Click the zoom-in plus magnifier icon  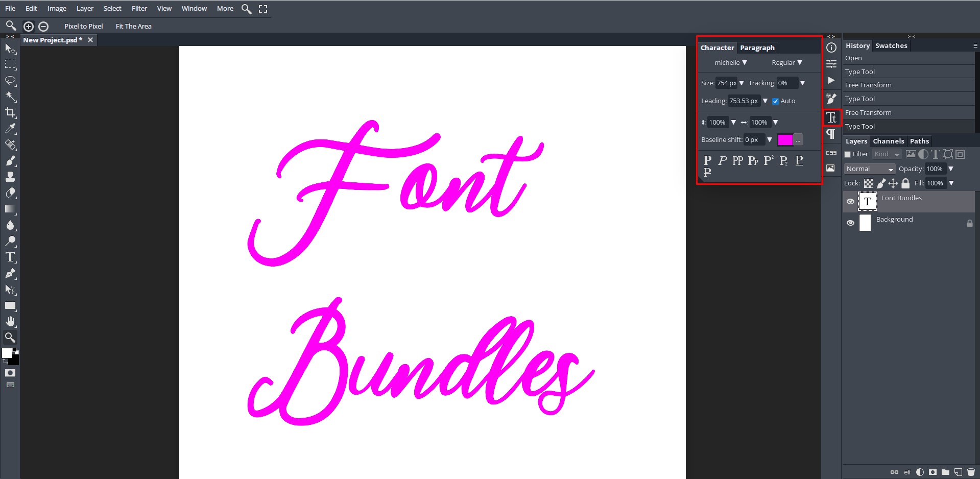[29, 26]
